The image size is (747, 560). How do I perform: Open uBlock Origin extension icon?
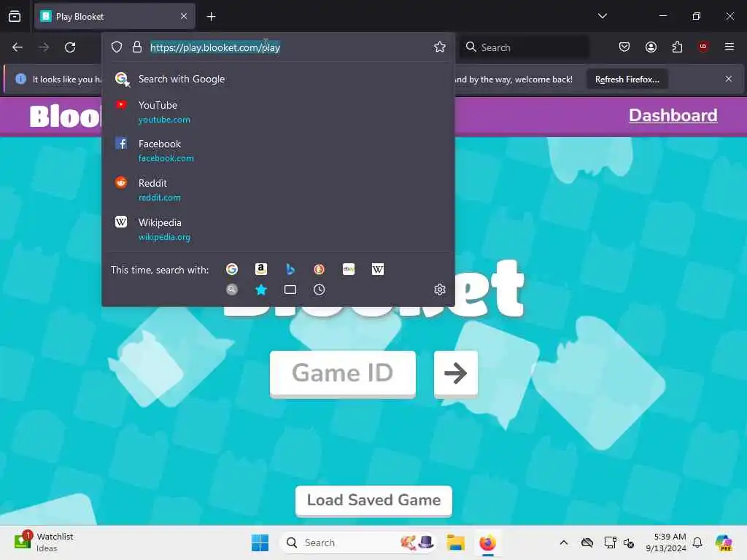click(x=703, y=47)
